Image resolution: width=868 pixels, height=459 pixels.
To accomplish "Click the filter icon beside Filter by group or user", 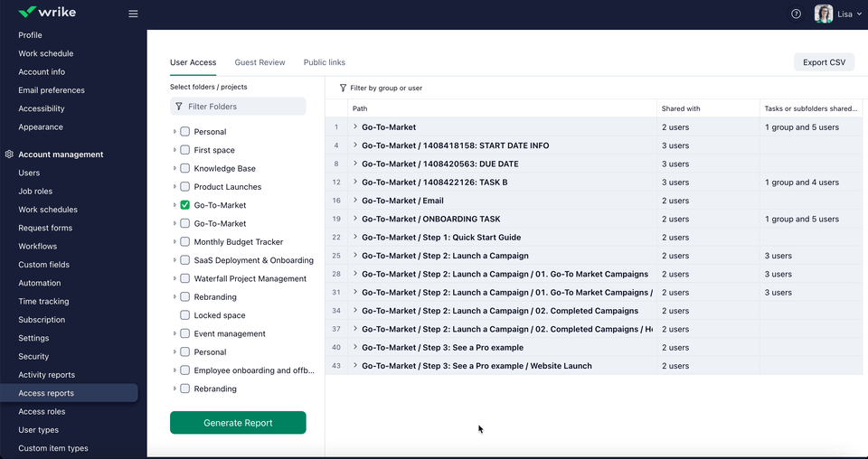I will point(343,89).
